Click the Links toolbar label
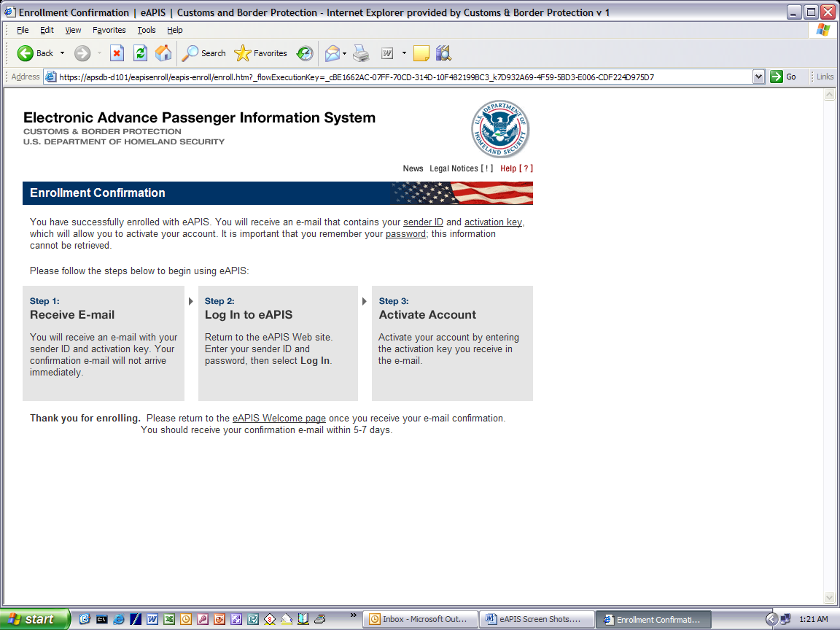840x630 pixels. click(x=825, y=77)
